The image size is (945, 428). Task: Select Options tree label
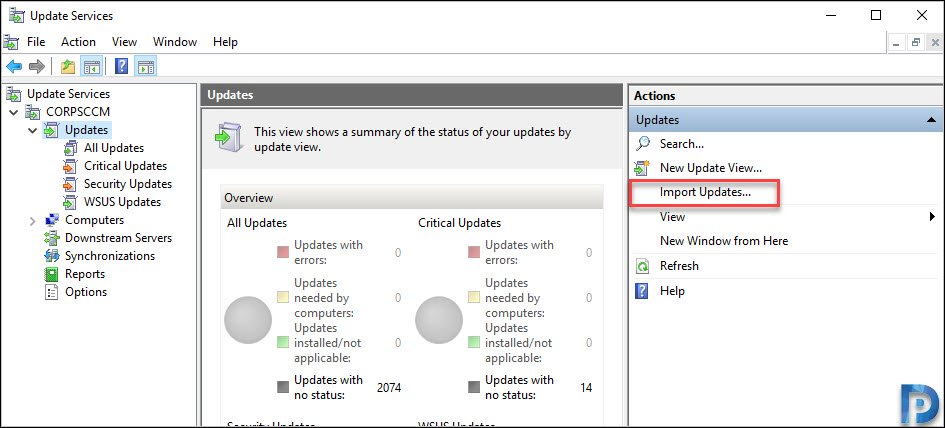click(86, 292)
